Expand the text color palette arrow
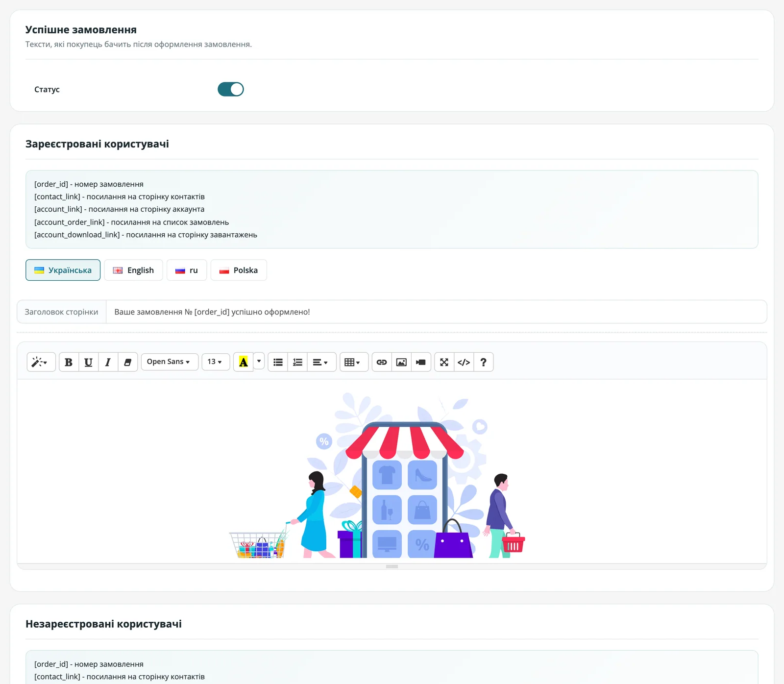 [259, 361]
